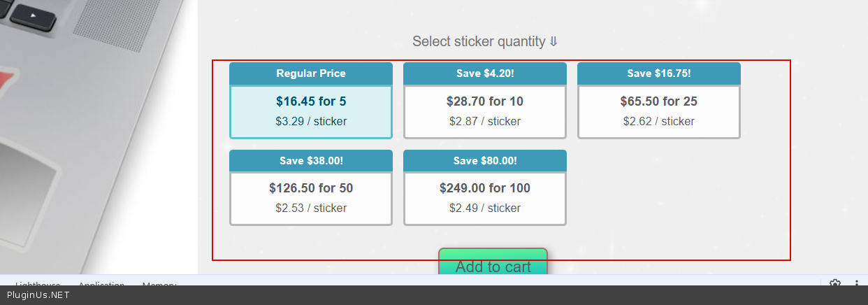Viewport: 868px width, 305px height.
Task: Select the $16.45 for 5 stickers option
Action: 311,111
